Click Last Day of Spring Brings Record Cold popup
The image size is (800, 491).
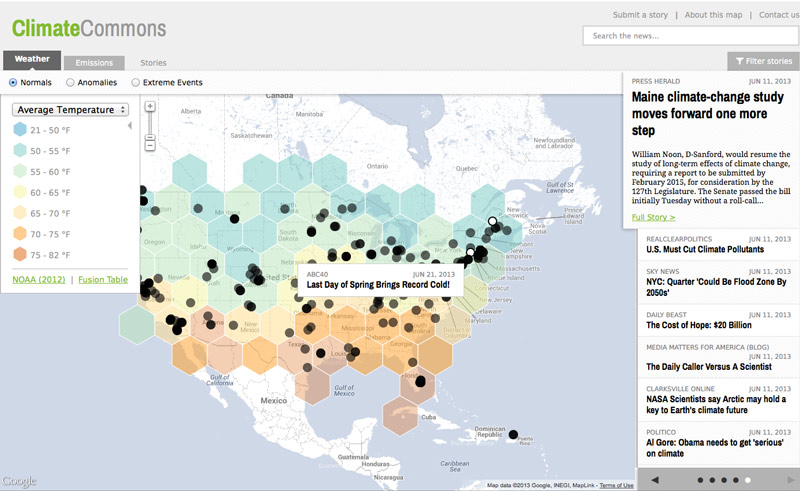click(381, 280)
